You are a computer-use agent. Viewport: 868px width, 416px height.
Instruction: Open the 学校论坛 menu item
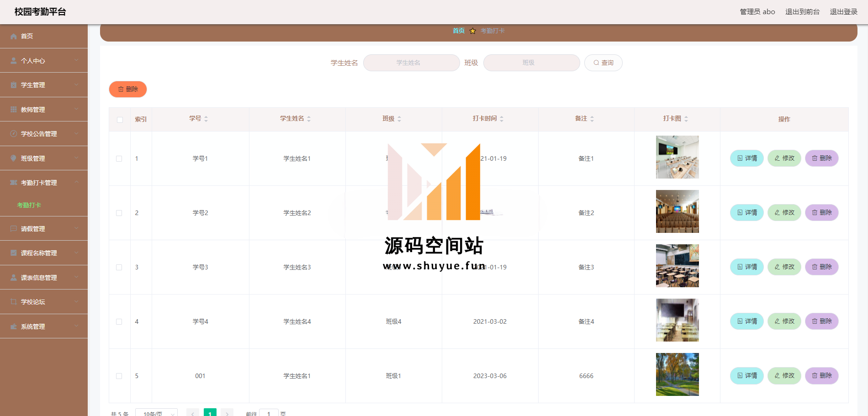pyautogui.click(x=44, y=302)
